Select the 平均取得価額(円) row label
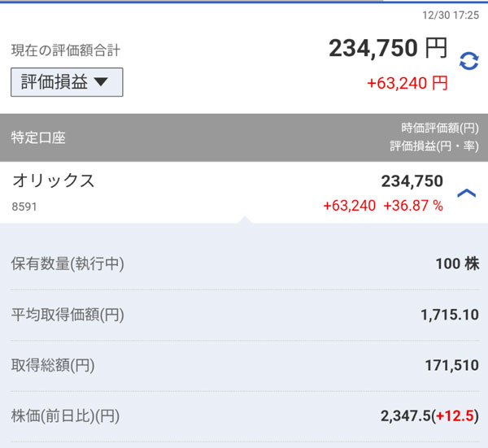 coord(68,314)
